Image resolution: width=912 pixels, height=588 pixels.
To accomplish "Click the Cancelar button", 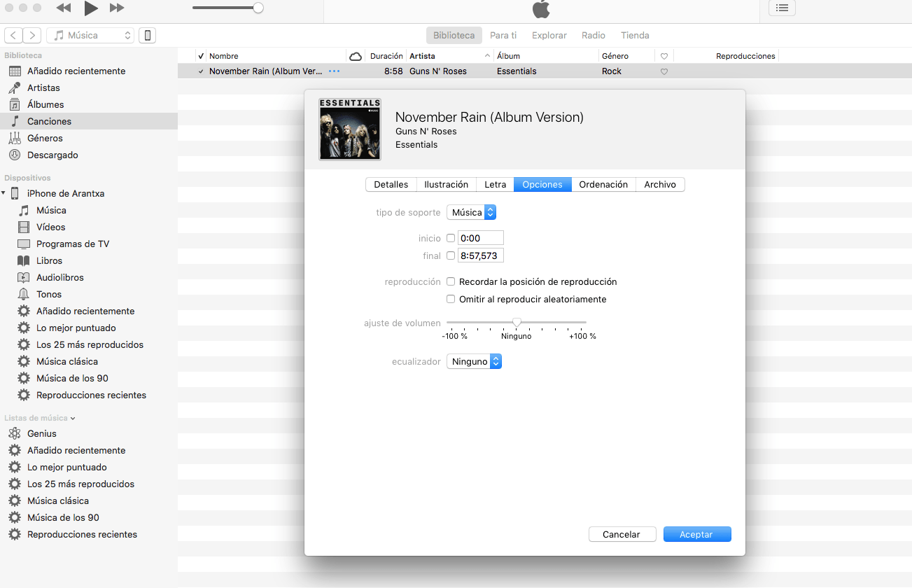I will [622, 534].
